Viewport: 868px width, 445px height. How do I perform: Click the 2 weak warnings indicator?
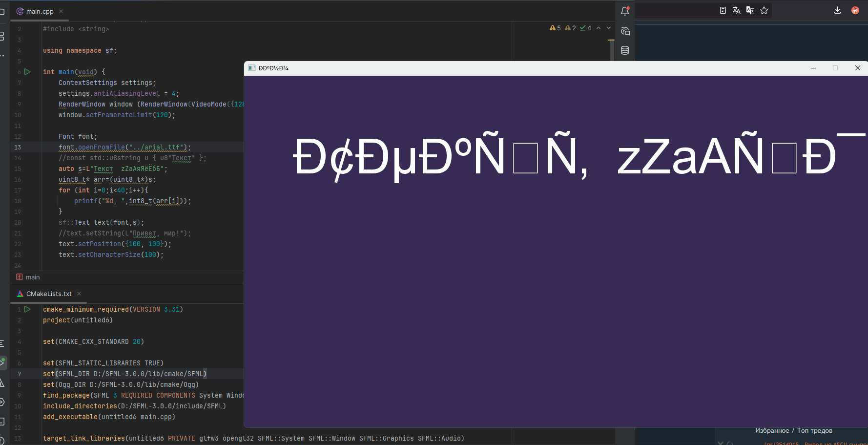point(570,28)
